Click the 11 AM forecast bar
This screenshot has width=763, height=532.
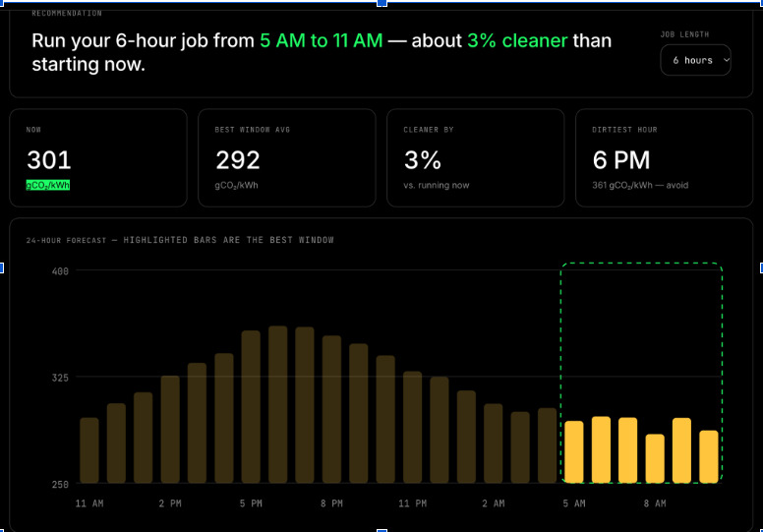pyautogui.click(x=89, y=450)
